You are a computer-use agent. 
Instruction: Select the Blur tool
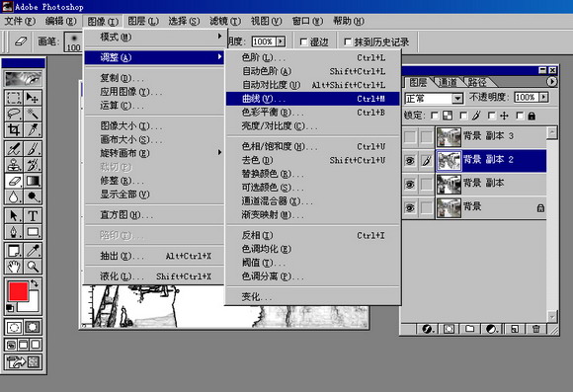tap(14, 196)
